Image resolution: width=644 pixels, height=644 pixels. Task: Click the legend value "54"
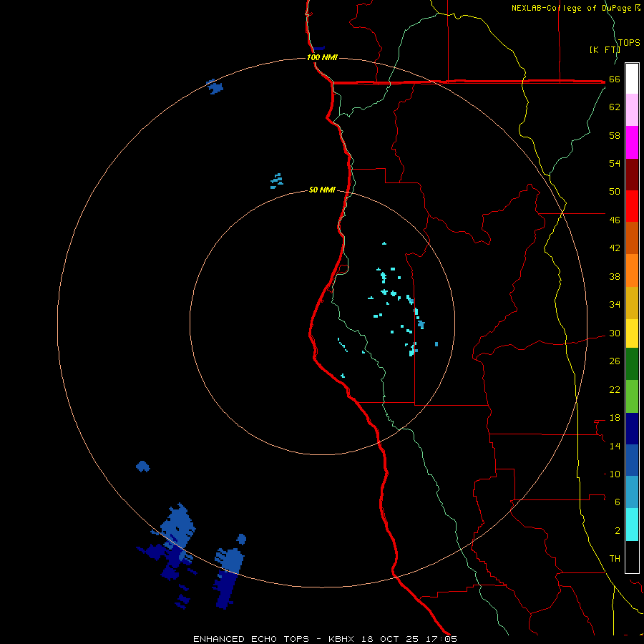coord(615,163)
